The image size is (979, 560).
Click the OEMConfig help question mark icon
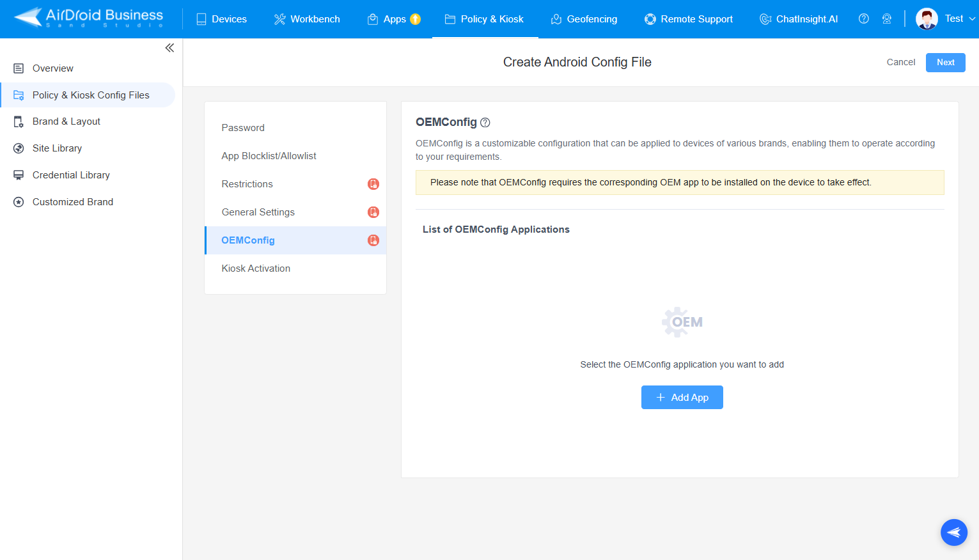click(485, 123)
